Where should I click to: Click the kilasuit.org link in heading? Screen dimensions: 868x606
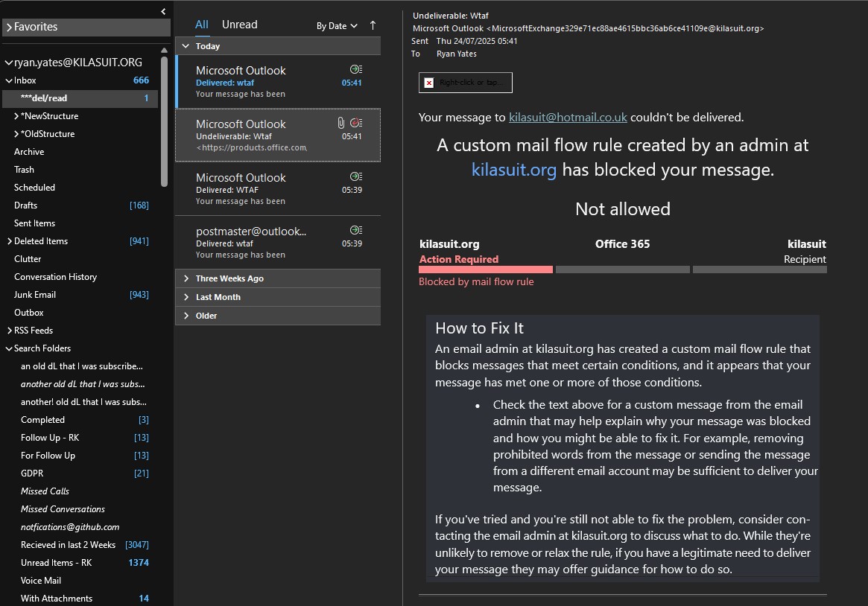pos(513,170)
